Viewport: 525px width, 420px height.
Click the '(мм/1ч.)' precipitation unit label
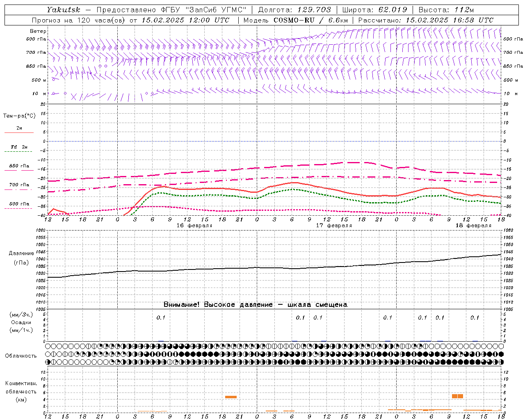(21, 330)
